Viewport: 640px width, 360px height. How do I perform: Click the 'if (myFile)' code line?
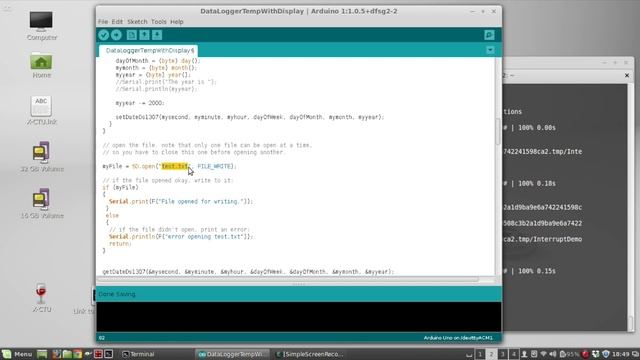tap(120, 188)
